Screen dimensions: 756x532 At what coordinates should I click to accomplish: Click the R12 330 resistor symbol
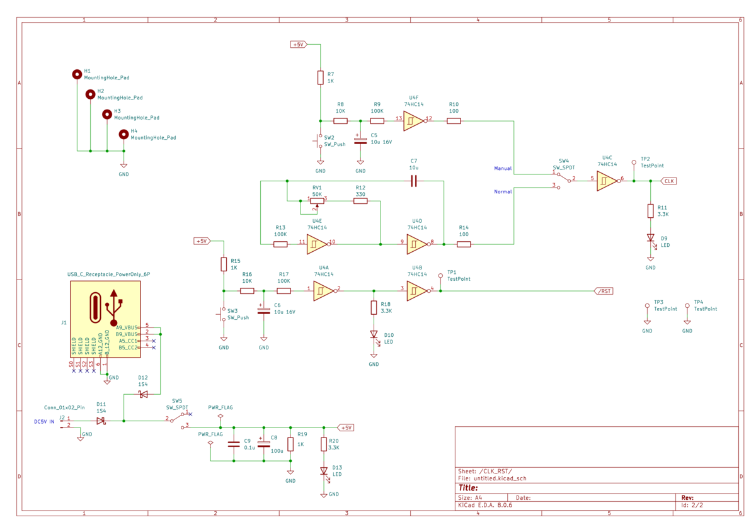[x=360, y=201]
